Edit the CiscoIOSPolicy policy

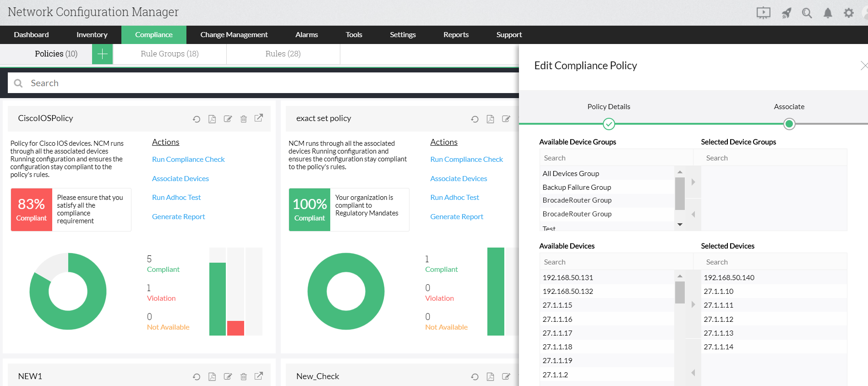tap(228, 119)
